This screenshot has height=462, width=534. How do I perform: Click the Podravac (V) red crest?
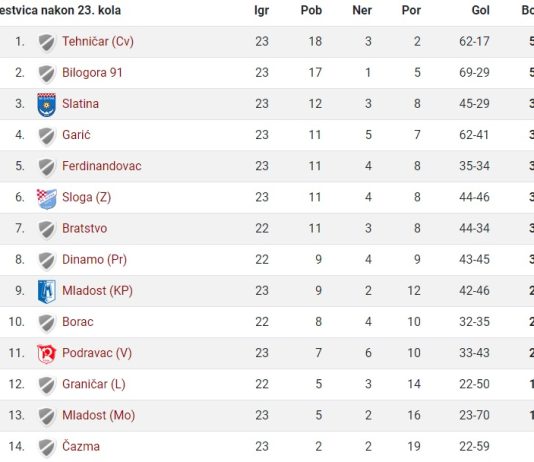click(46, 354)
